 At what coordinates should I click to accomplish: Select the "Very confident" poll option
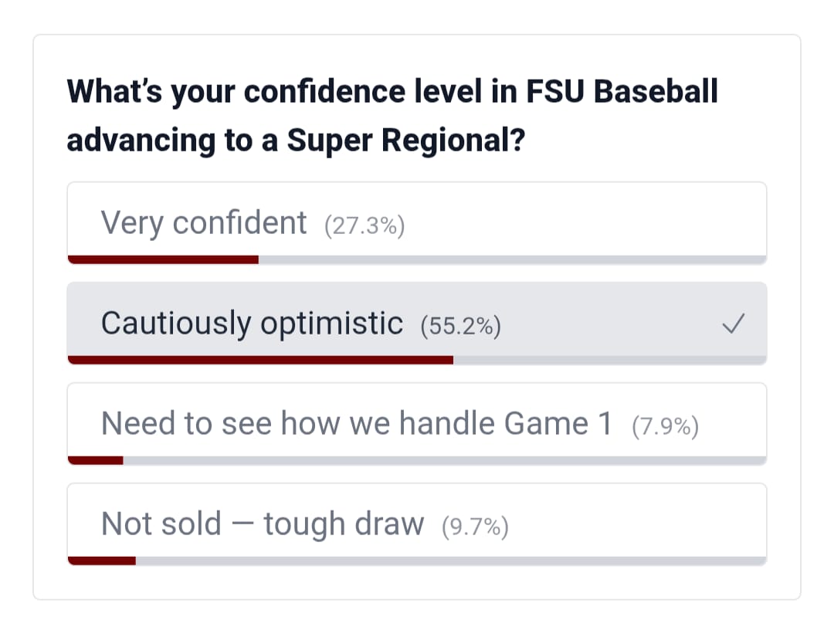pos(204,223)
